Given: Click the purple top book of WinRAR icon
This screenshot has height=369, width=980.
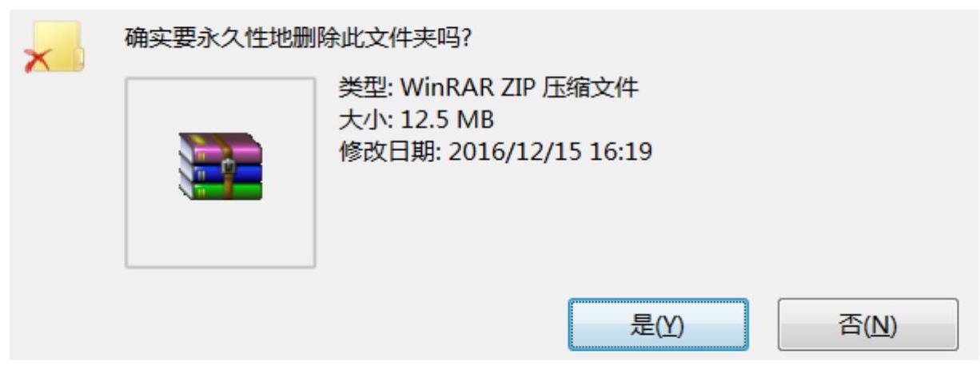Looking at the screenshot, I should [x=221, y=149].
